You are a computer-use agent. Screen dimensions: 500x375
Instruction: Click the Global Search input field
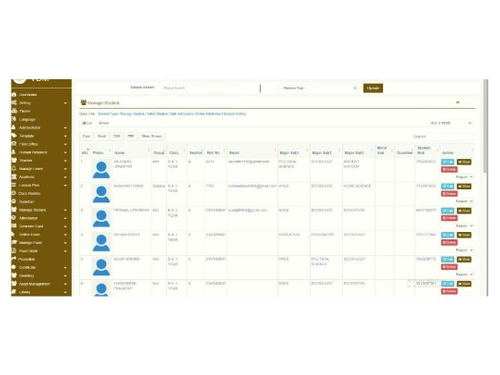pyautogui.click(x=211, y=88)
